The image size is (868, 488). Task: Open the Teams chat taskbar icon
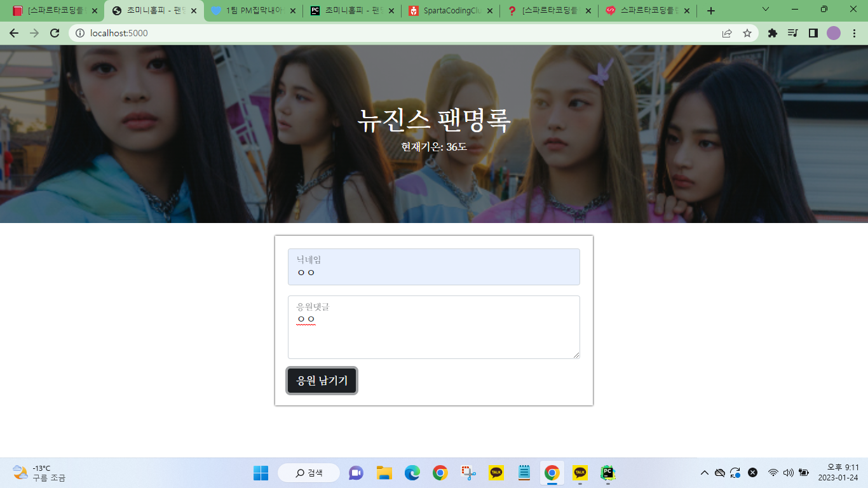coord(356,473)
